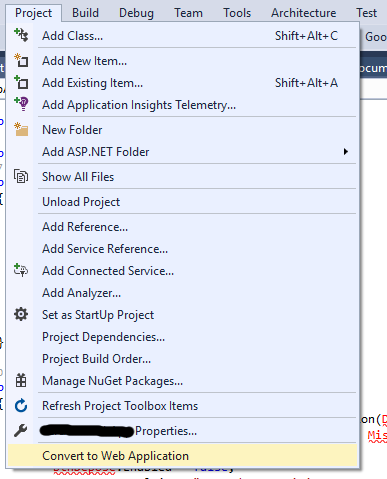Open the Debug menu
This screenshot has width=387, height=479.
tap(136, 13)
